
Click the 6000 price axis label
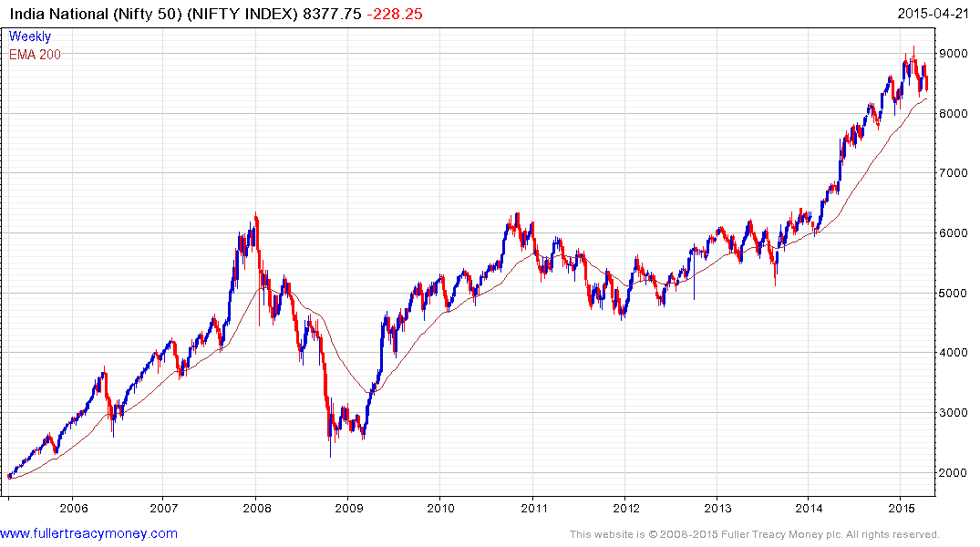954,232
